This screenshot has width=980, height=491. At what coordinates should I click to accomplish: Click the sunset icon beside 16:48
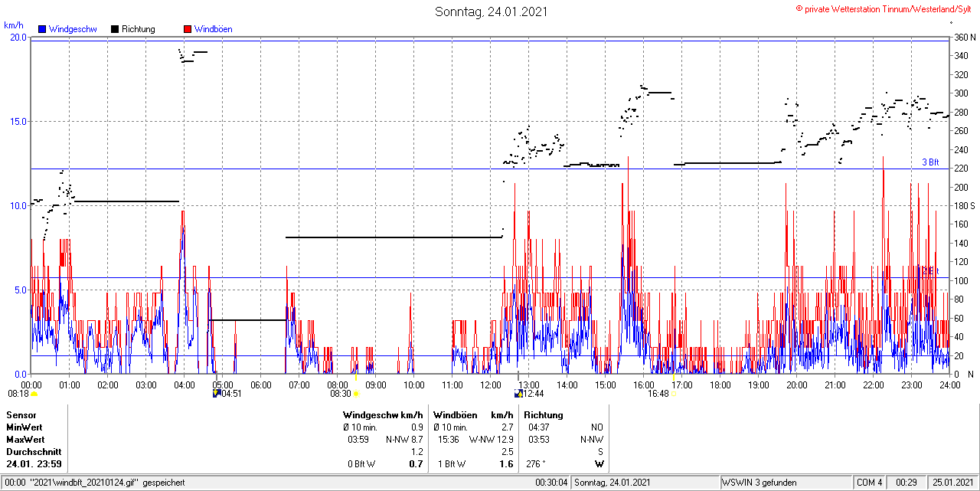coord(675,394)
